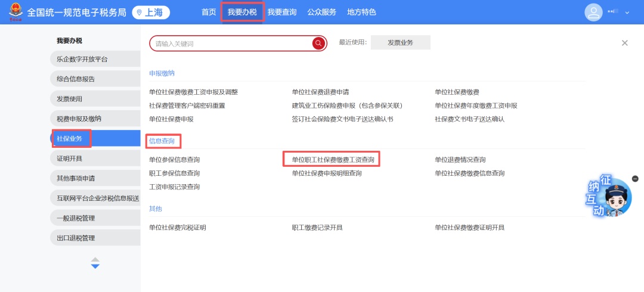Switch to the 我要查询 menu
The height and width of the screenshot is (292, 644).
coord(281,12)
